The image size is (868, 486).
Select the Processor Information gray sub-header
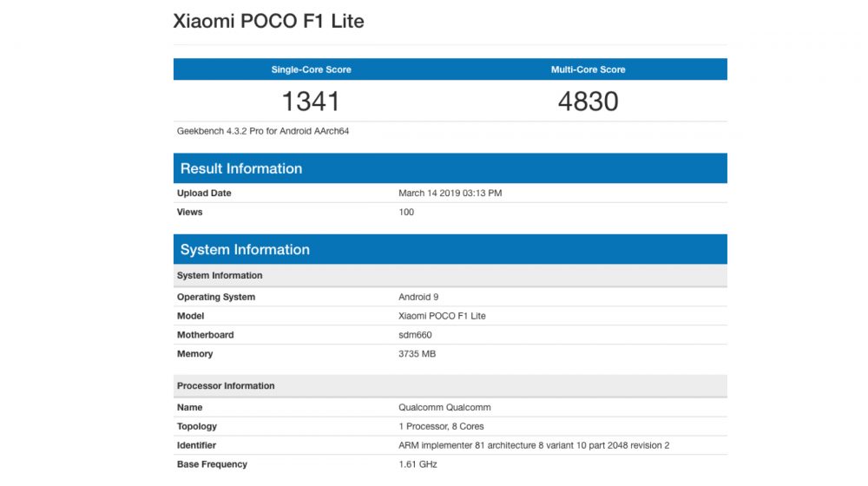pos(226,385)
